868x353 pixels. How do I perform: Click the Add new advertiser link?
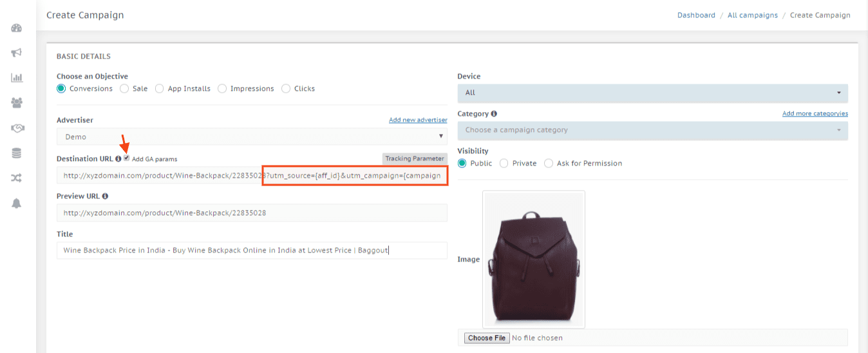click(417, 120)
